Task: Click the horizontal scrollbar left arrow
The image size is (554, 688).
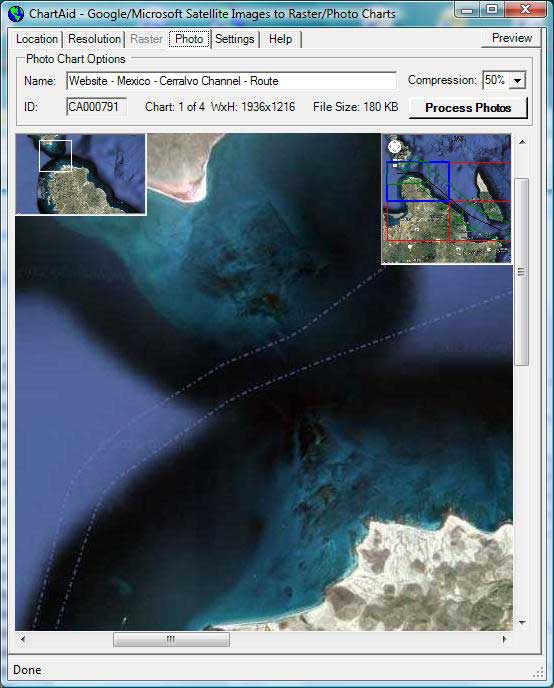Action: tap(22, 639)
